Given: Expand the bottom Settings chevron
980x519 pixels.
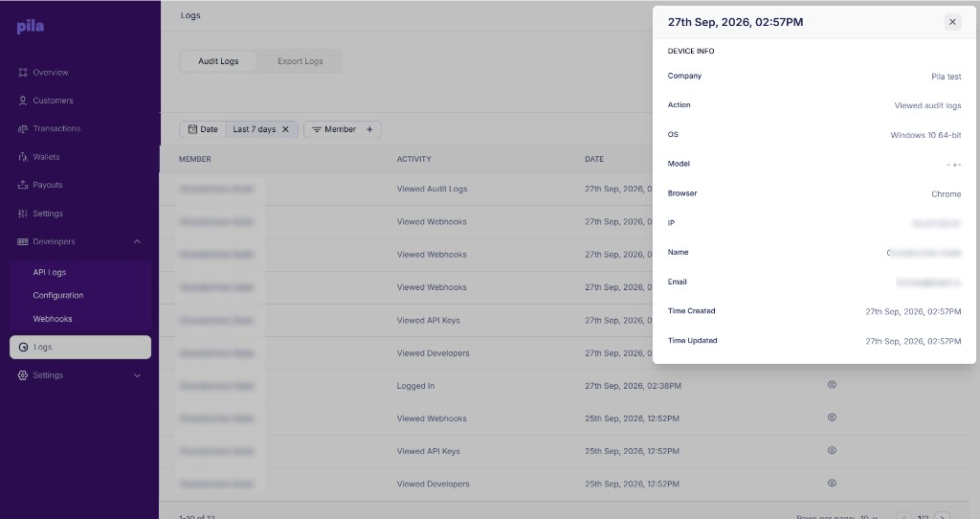Looking at the screenshot, I should pos(137,375).
